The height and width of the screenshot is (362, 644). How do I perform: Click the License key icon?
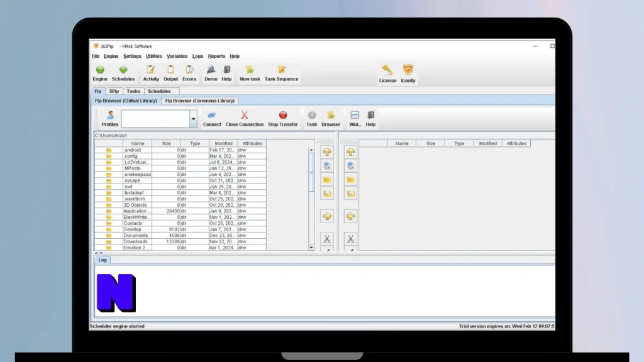(x=387, y=70)
